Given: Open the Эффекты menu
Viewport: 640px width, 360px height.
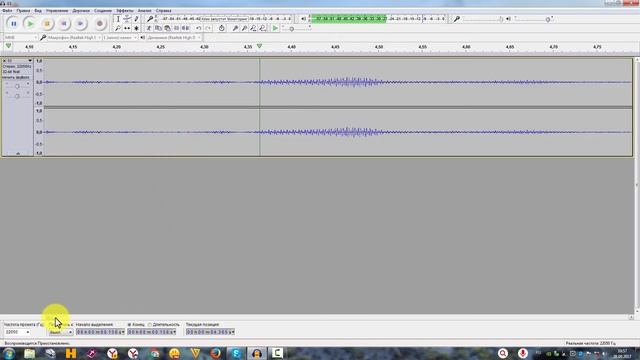Looking at the screenshot, I should (125, 11).
